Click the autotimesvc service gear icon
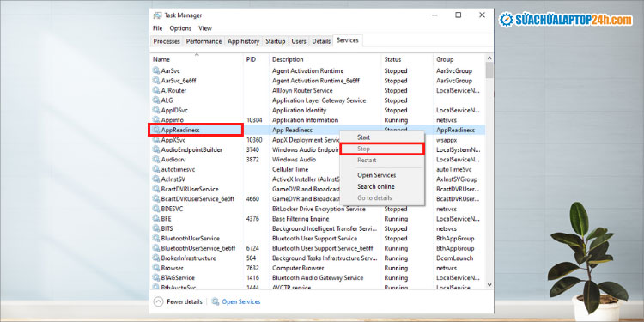The image size is (644, 322). pyautogui.click(x=156, y=169)
